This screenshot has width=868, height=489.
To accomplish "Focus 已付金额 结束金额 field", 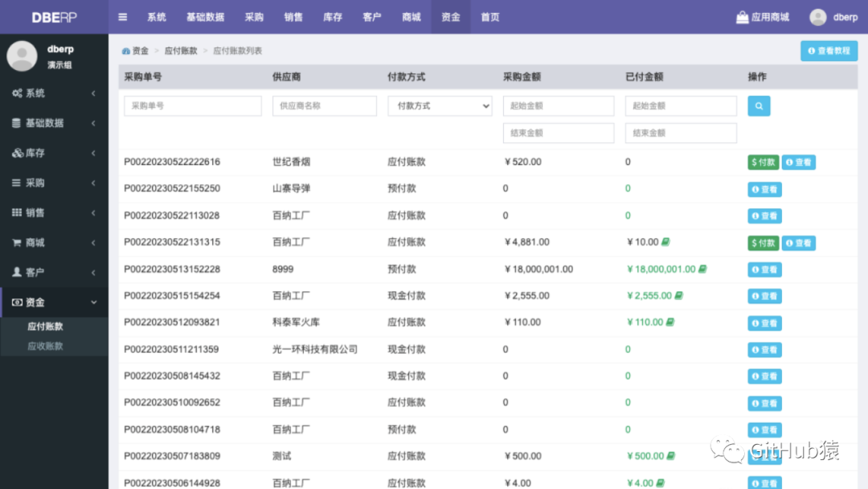I will 681,133.
